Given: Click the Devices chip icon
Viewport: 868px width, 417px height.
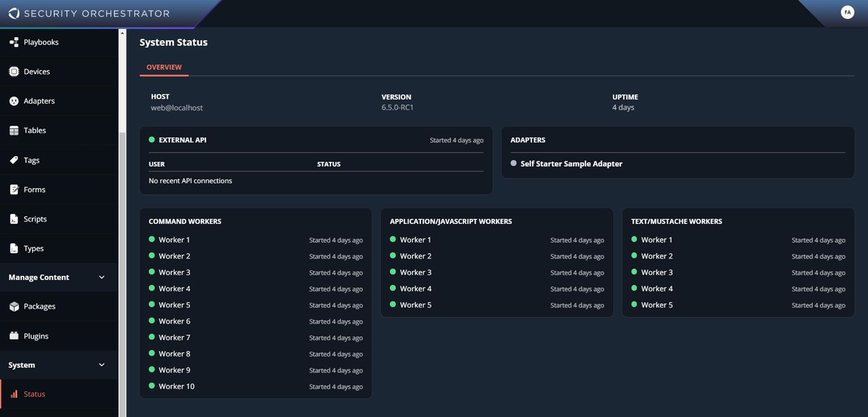Looking at the screenshot, I should point(14,72).
